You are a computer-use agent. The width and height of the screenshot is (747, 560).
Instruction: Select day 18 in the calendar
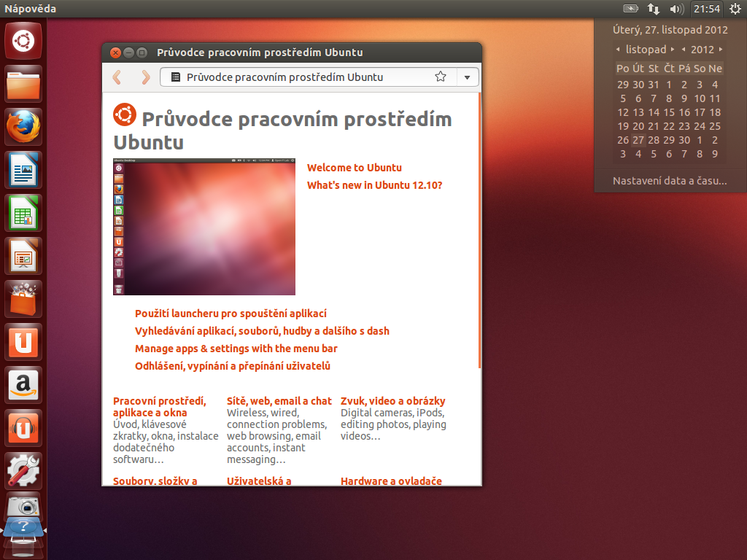[715, 112]
